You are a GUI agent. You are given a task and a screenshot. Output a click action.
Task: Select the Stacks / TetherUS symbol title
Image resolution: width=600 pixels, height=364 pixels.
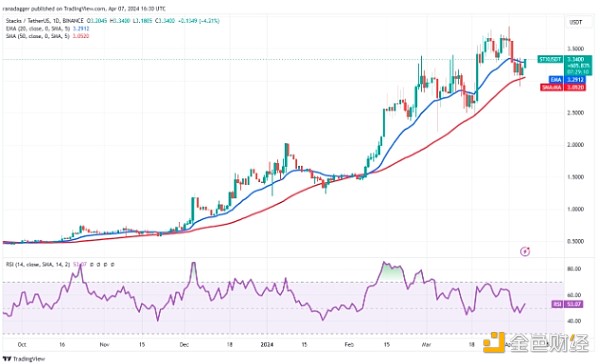[x=44, y=21]
